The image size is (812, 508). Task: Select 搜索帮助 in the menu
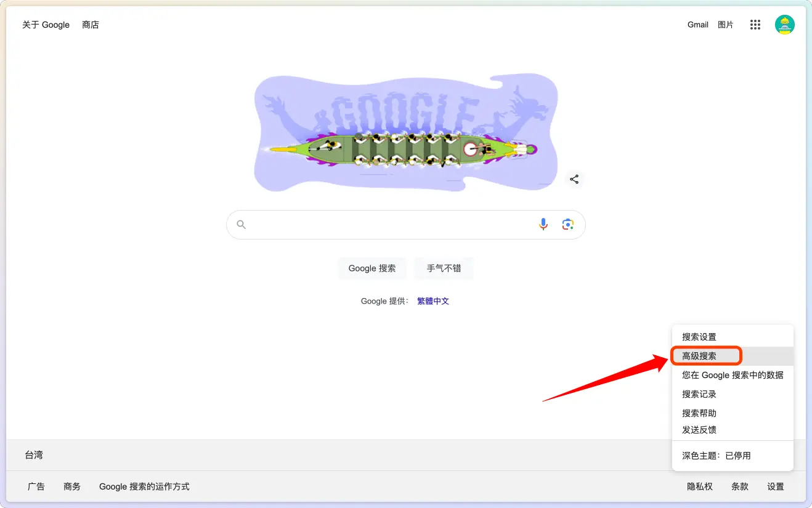click(x=733, y=413)
